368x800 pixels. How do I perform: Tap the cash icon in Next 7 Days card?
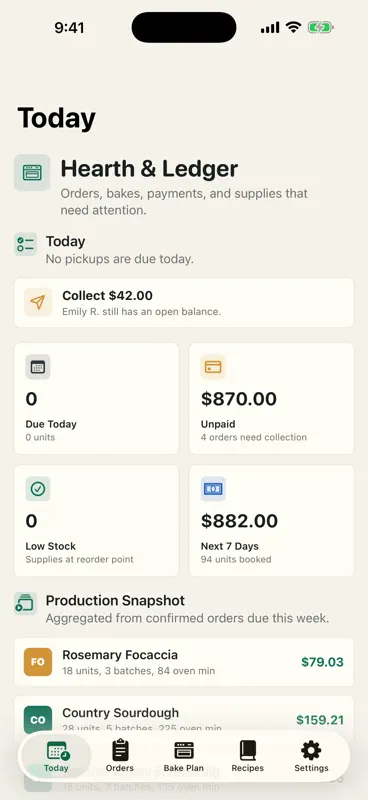pyautogui.click(x=213, y=489)
